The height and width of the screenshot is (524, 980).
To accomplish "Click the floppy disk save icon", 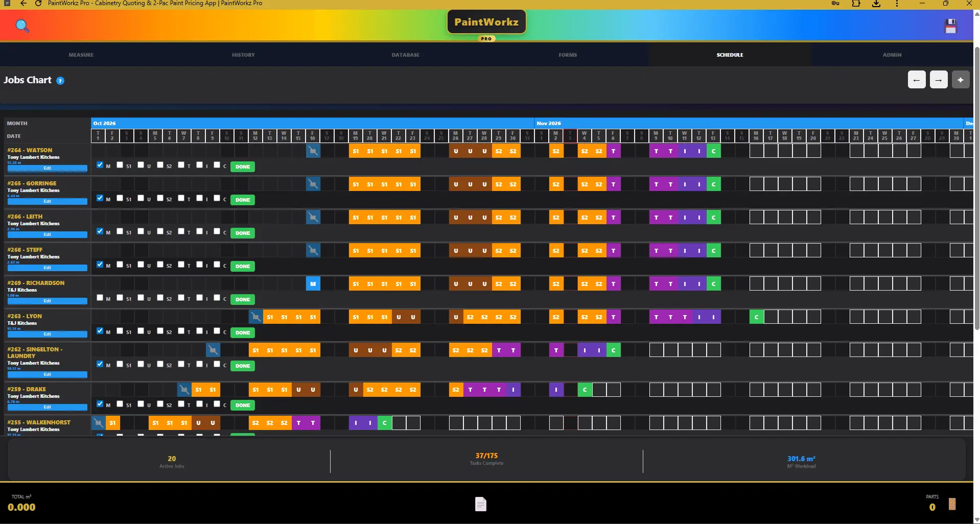I will (950, 26).
